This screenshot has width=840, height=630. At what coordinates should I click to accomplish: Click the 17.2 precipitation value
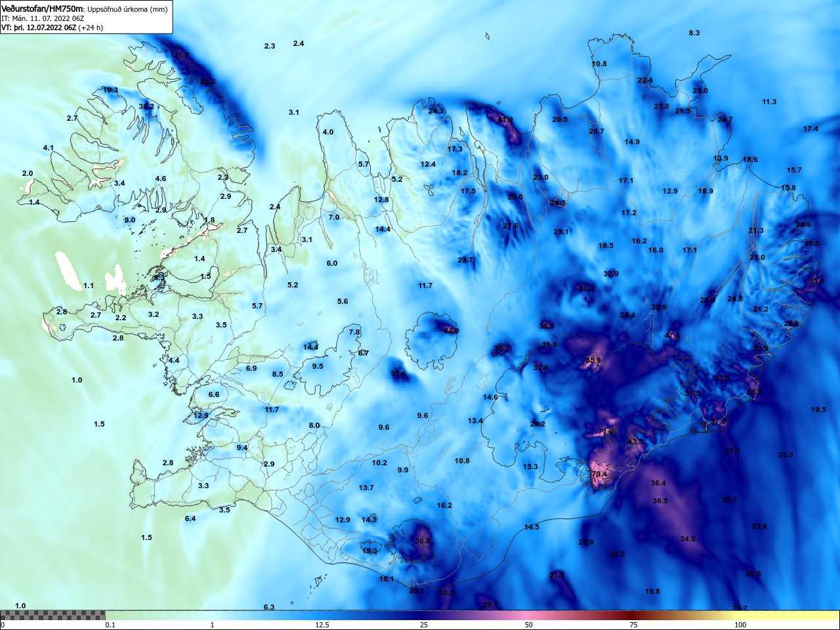[x=629, y=213]
